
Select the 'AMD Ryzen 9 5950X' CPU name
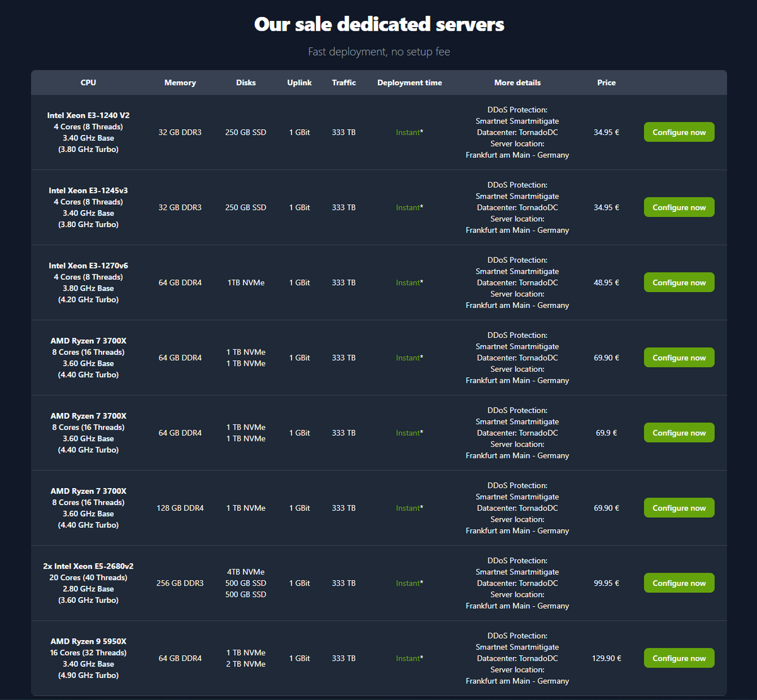coord(88,641)
